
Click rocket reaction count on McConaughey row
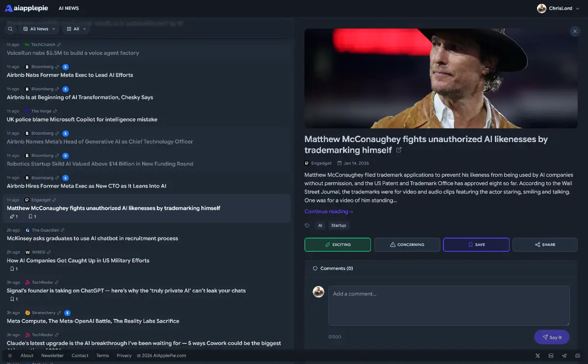[x=14, y=217]
